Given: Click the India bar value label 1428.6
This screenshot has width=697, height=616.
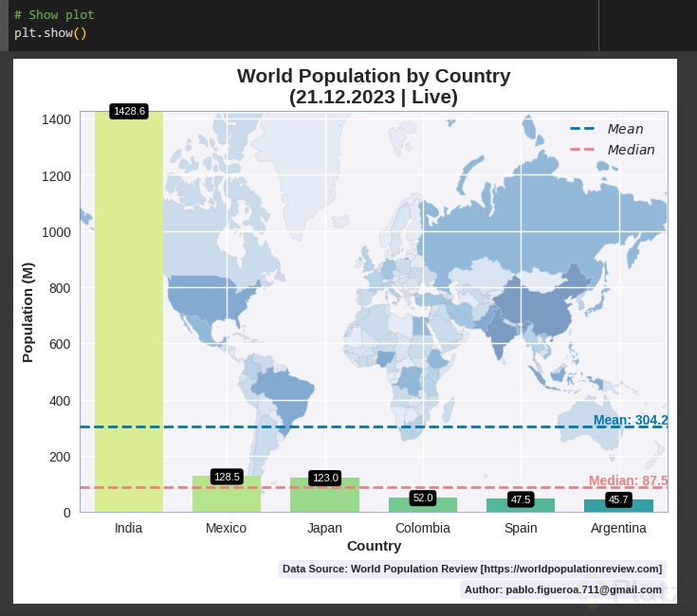Looking at the screenshot, I should tap(129, 111).
